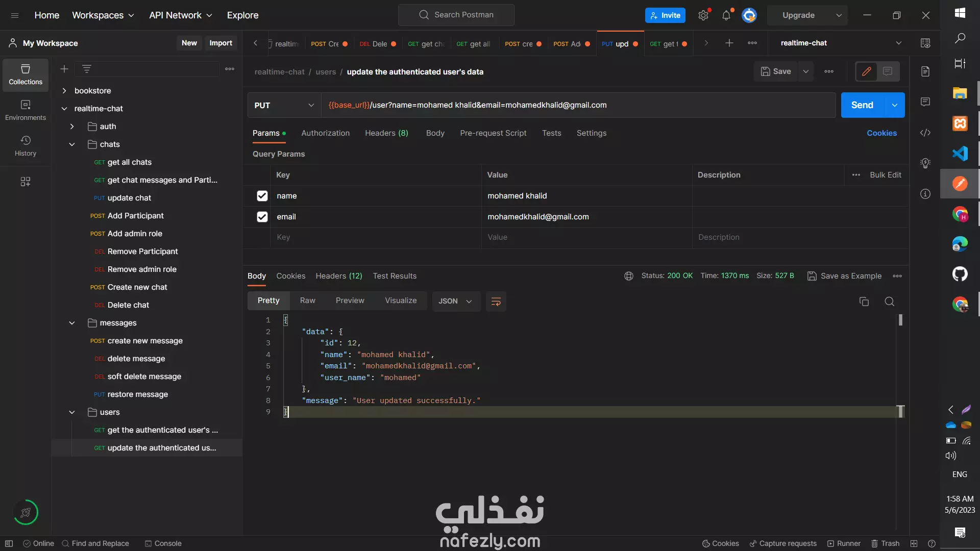This screenshot has width=980, height=551.
Task: Click the configure workspace sidebar grid icon
Action: tap(26, 182)
